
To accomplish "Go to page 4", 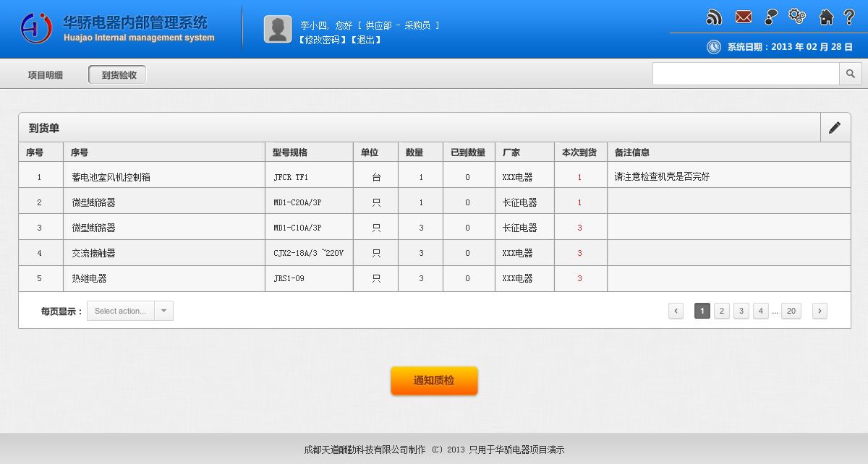I will pos(761,311).
